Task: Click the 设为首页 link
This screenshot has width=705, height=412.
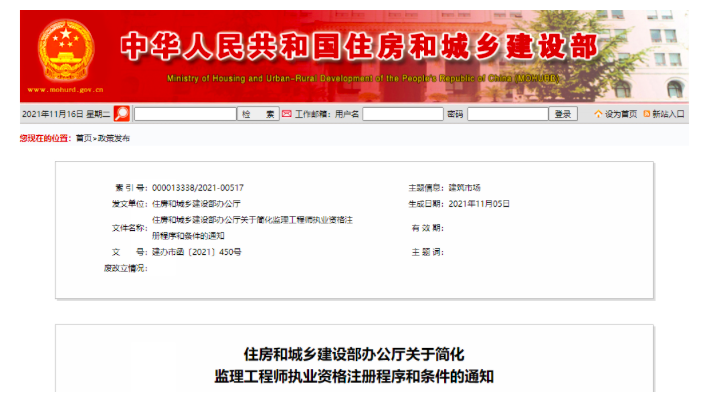Action: (621, 114)
